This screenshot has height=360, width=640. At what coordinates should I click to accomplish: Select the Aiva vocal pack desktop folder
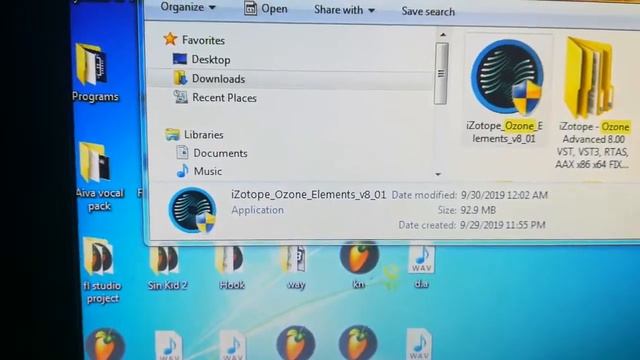(x=99, y=177)
